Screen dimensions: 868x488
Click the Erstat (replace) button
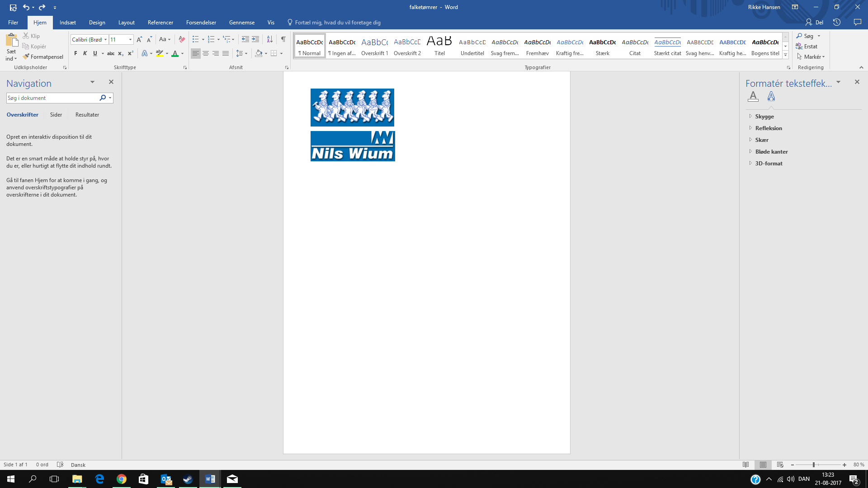pos(807,46)
